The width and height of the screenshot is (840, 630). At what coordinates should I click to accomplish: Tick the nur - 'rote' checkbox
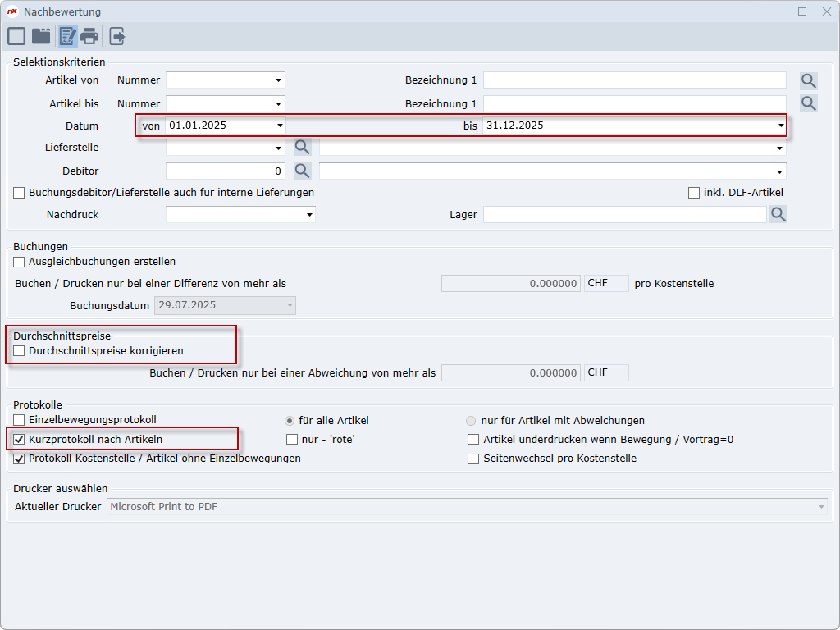[292, 440]
